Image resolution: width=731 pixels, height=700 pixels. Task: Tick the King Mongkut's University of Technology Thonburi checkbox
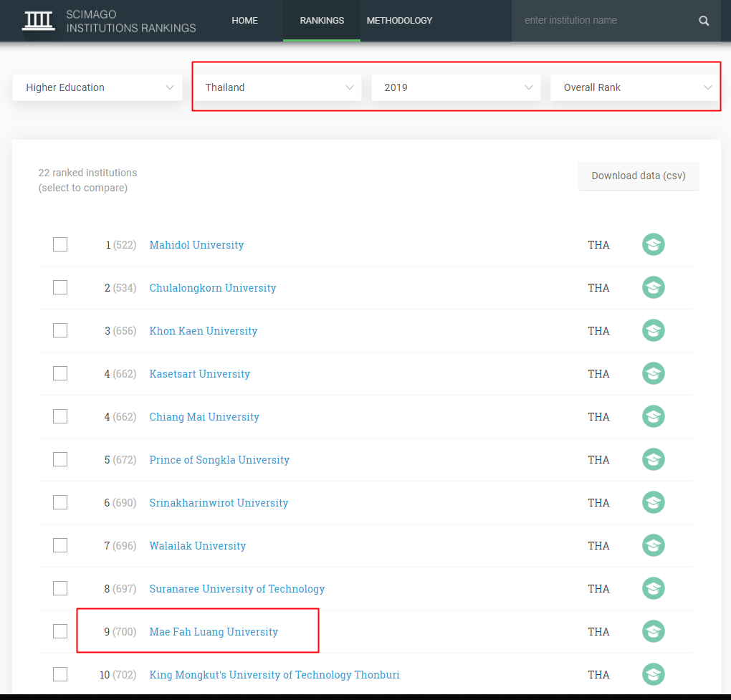(x=60, y=674)
